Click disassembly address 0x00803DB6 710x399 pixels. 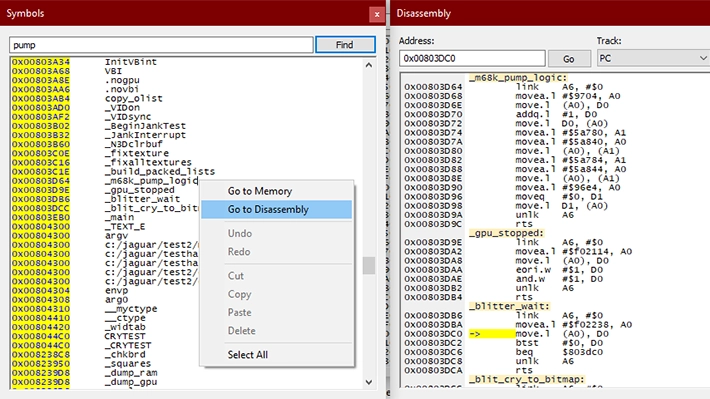pos(433,316)
